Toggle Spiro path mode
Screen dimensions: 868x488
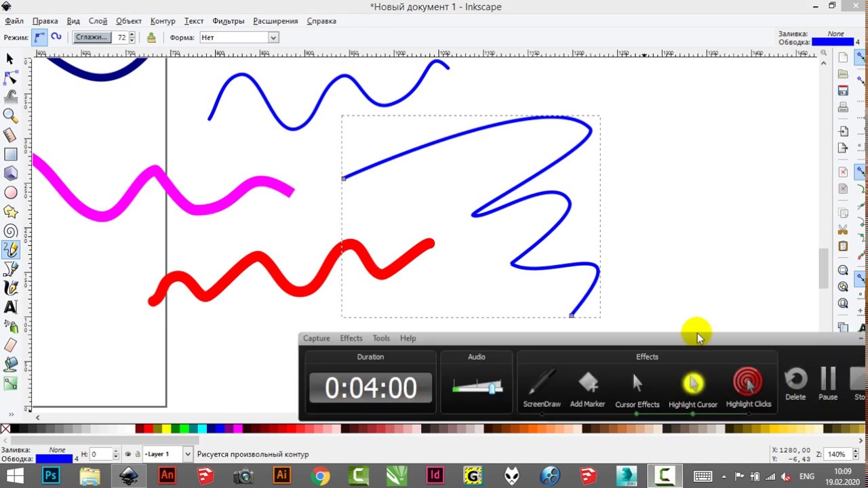coord(56,37)
